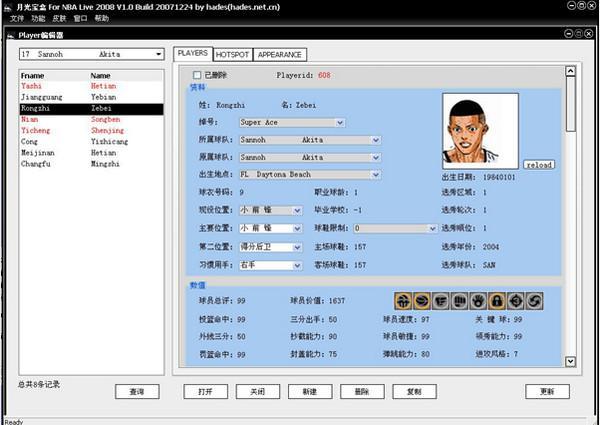Click the reload portrait button
The height and width of the screenshot is (425, 600).
point(539,165)
